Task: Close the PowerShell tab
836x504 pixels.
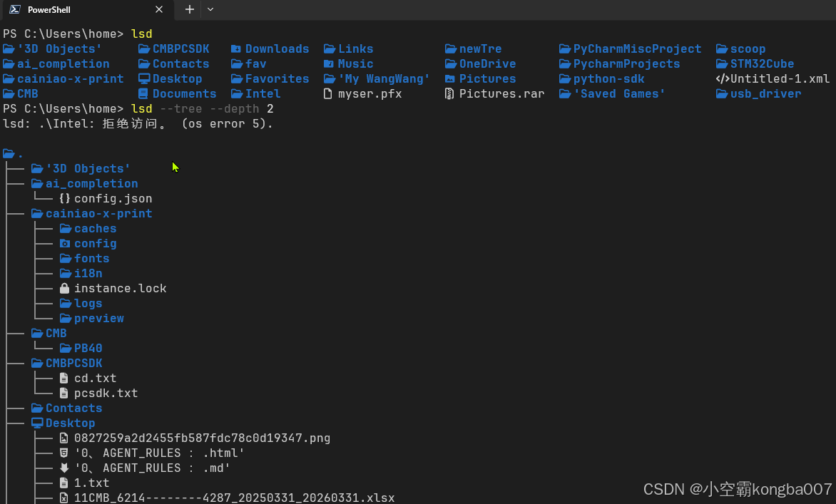Action: (159, 9)
